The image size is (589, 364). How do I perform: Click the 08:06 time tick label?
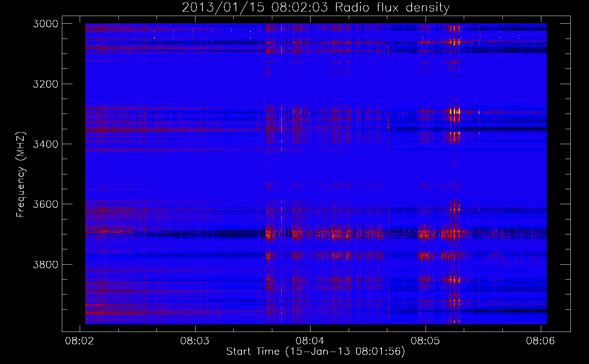[x=540, y=341]
